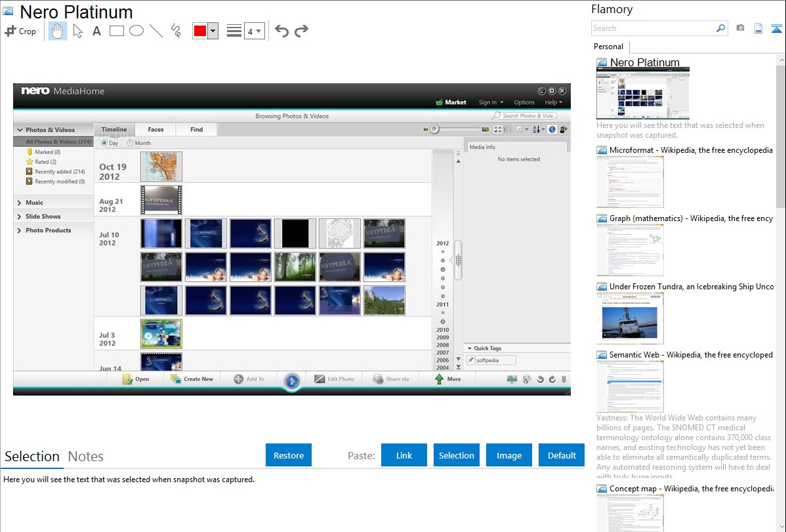
Task: Click the More green arrow button
Action: coord(447,379)
